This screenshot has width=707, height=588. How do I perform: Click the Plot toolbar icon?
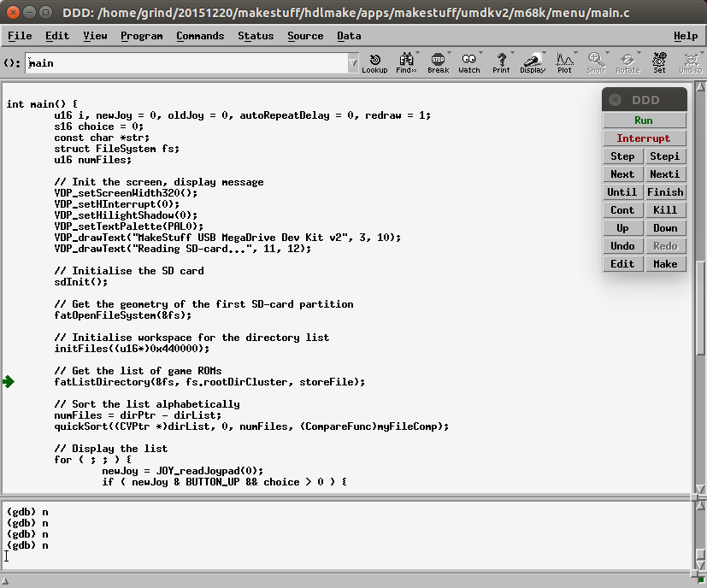[x=564, y=62]
